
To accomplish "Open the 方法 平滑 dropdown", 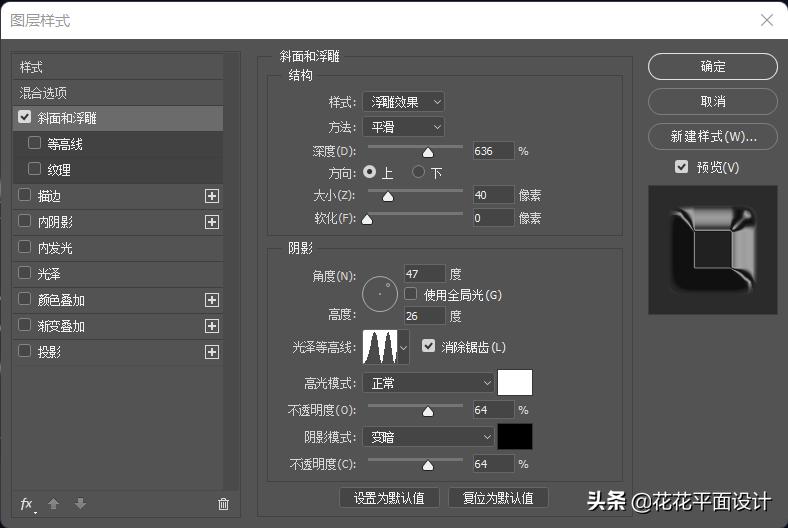I will click(x=404, y=127).
